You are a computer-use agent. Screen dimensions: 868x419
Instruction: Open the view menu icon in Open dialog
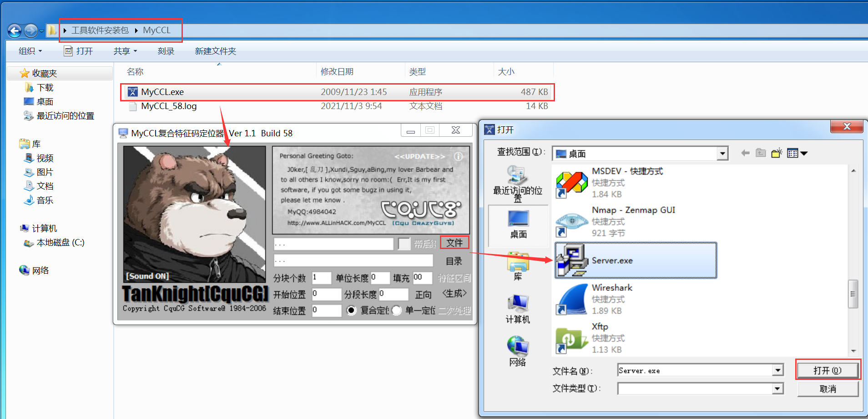click(x=797, y=153)
